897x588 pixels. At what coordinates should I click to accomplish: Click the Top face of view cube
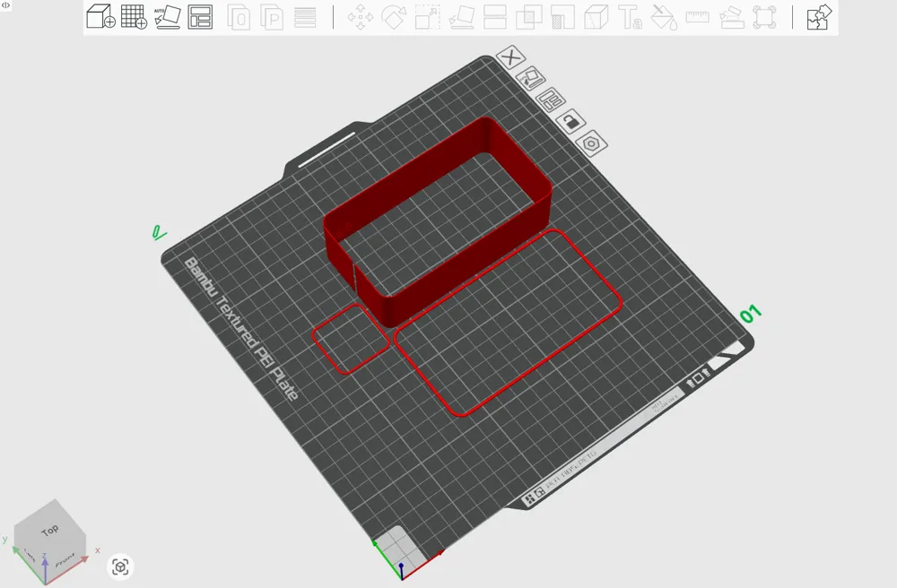coord(50,532)
